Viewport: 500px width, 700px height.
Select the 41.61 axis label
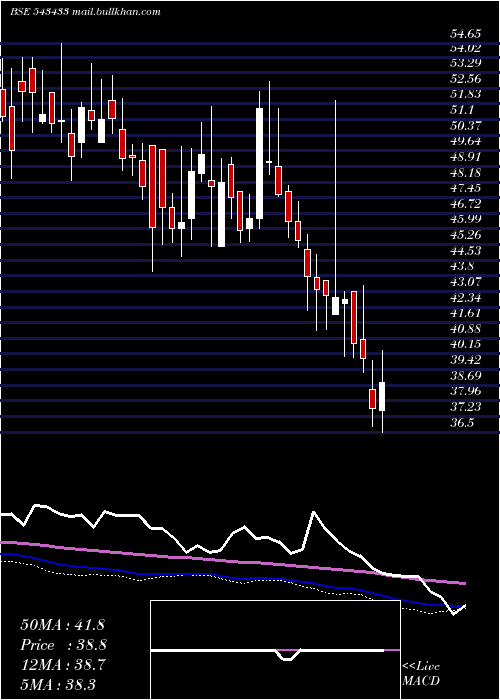[x=465, y=313]
